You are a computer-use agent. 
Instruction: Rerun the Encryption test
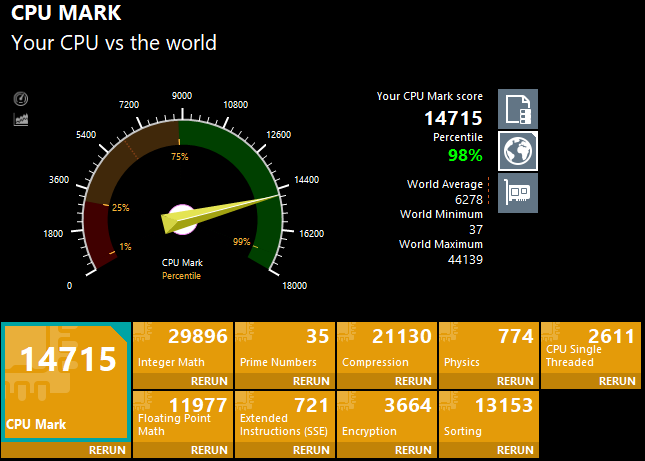(x=413, y=450)
